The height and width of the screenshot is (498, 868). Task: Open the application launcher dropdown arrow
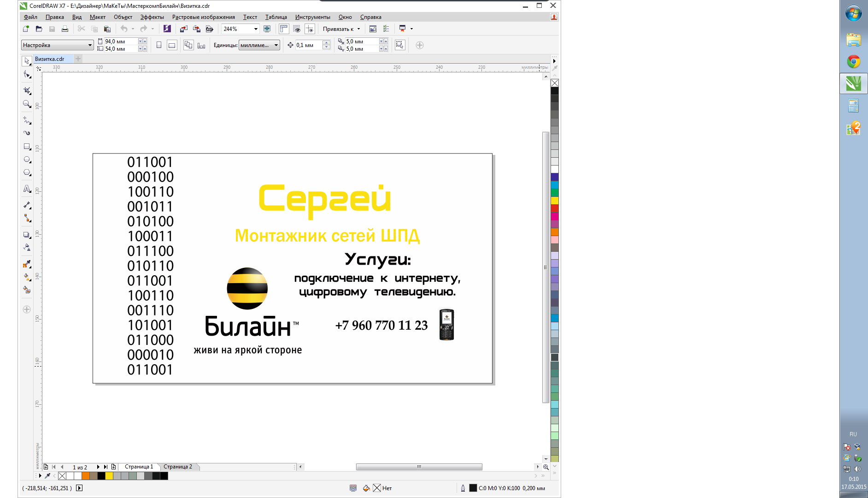[x=411, y=29]
